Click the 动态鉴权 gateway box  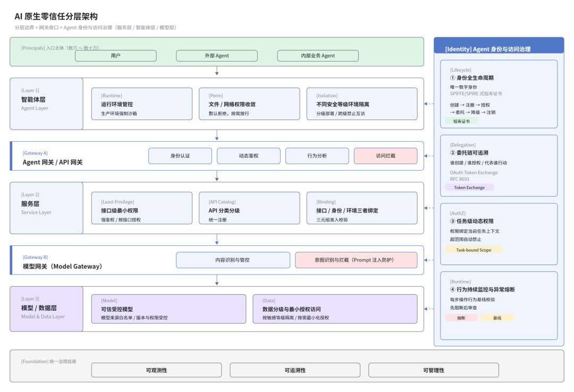(x=249, y=156)
